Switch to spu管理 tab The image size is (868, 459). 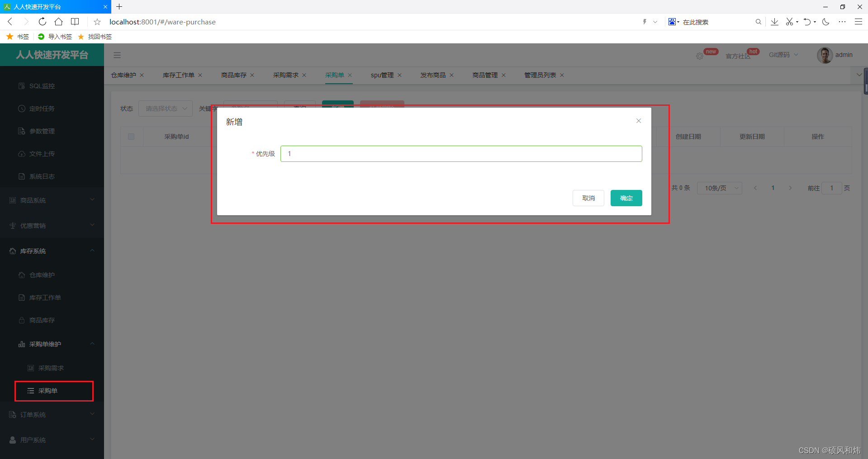[382, 75]
